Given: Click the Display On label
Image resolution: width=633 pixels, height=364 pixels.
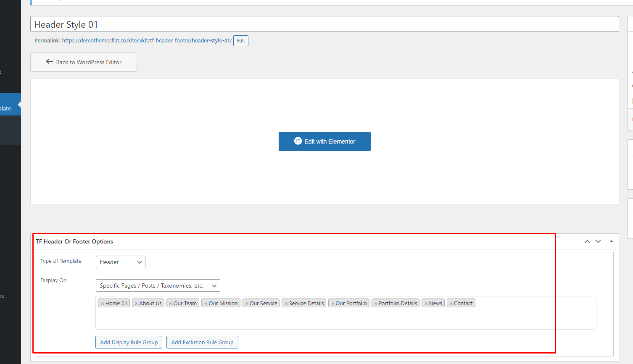Looking at the screenshot, I should click(53, 280).
